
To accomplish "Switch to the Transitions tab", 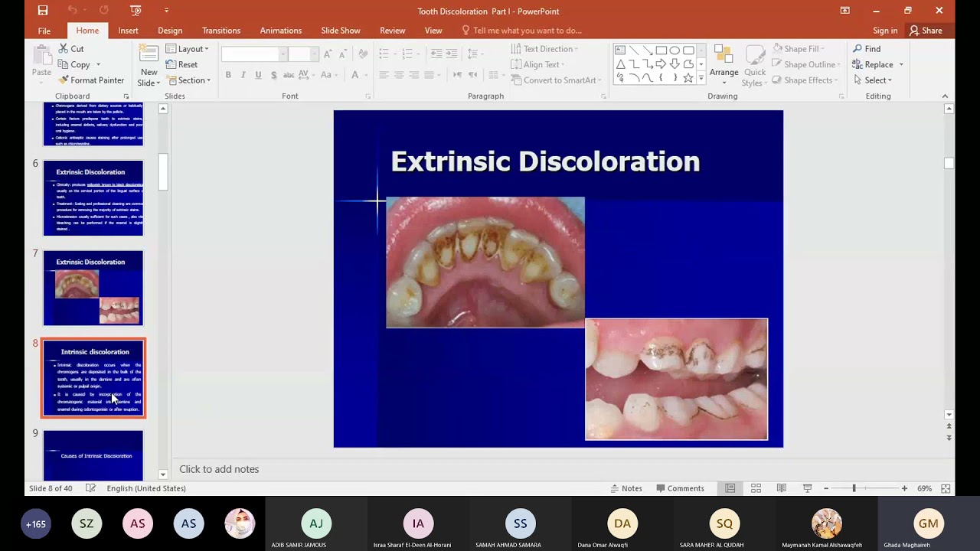I will tap(221, 31).
